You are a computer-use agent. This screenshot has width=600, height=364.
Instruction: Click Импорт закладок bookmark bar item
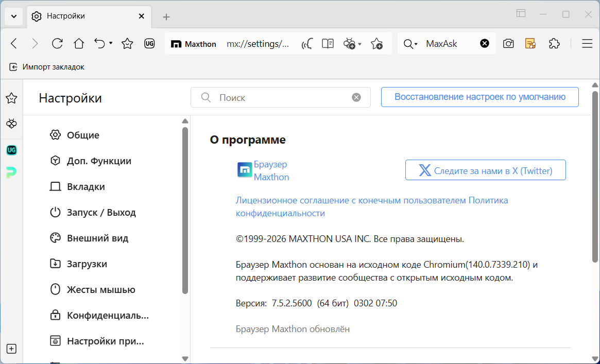(x=47, y=67)
